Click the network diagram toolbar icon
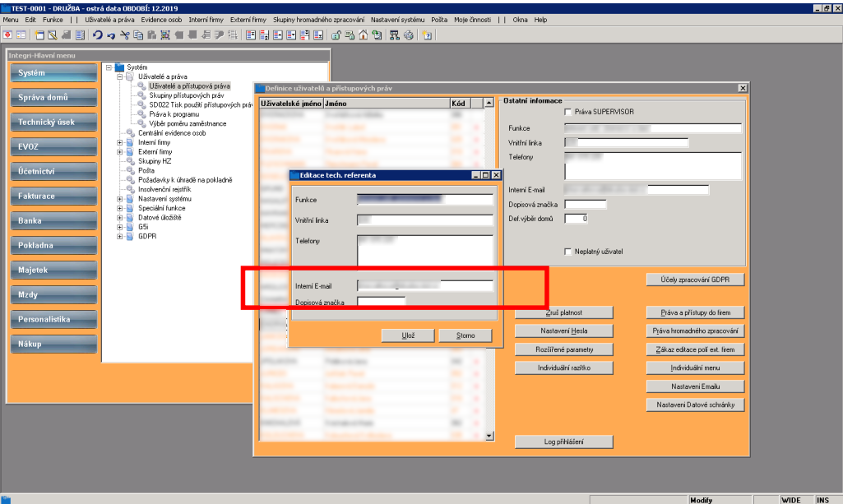Image resolution: width=843 pixels, height=504 pixels. point(395,35)
